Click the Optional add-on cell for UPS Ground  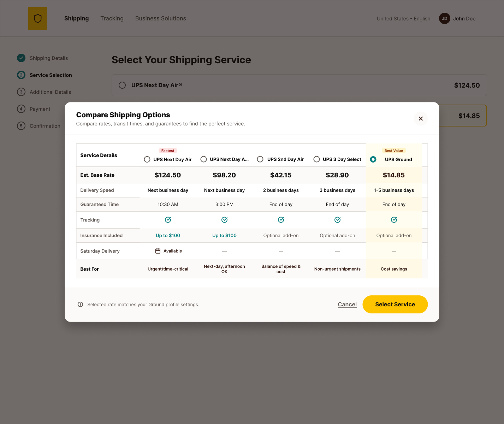(x=394, y=235)
